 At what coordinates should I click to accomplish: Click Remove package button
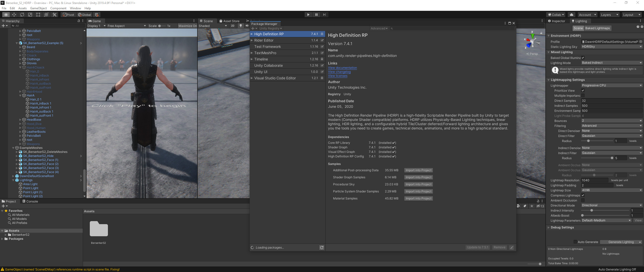[499, 247]
